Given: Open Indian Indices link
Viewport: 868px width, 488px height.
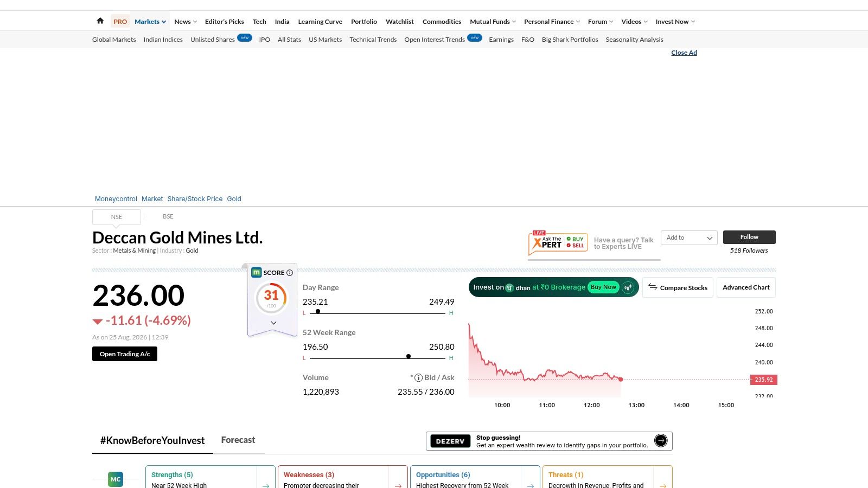Looking at the screenshot, I should click(x=163, y=40).
